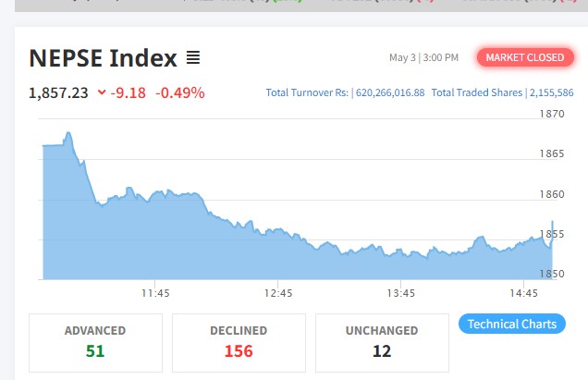Click the index value 1,857.23

pyautogui.click(x=58, y=92)
